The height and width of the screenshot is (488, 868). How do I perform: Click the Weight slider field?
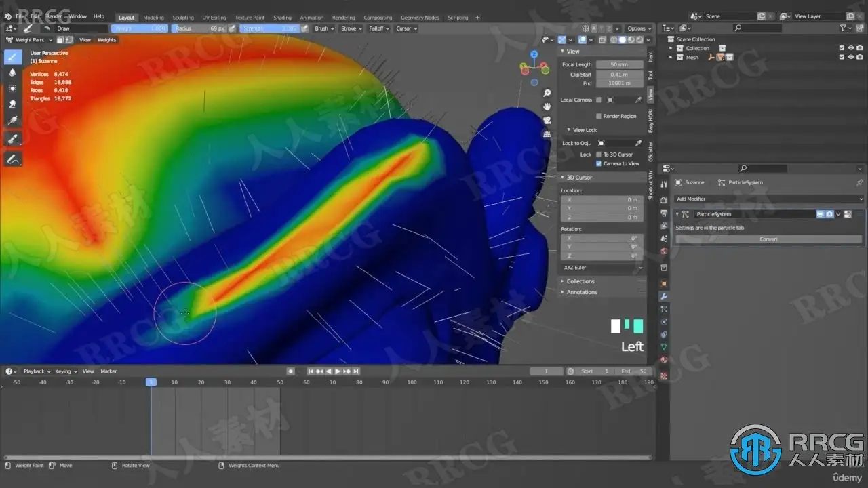tap(140, 28)
